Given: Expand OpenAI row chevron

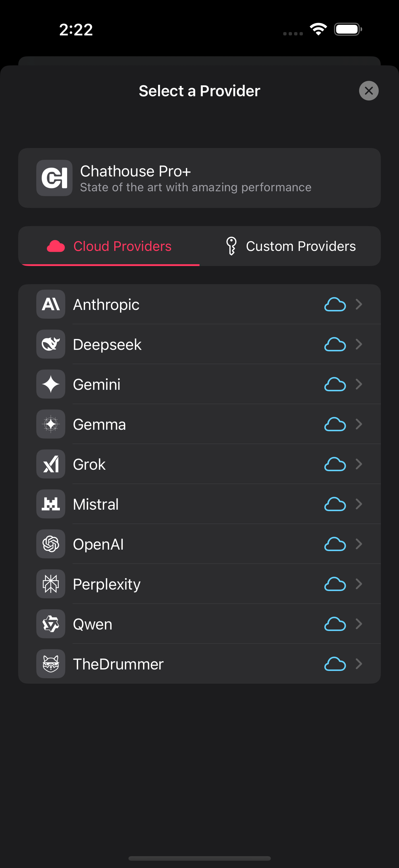Looking at the screenshot, I should point(359,544).
